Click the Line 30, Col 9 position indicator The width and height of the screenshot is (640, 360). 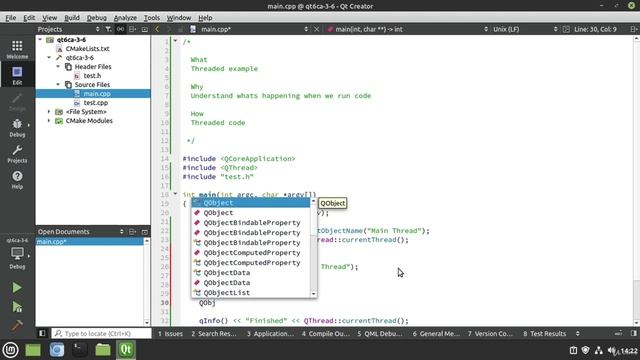click(x=595, y=29)
